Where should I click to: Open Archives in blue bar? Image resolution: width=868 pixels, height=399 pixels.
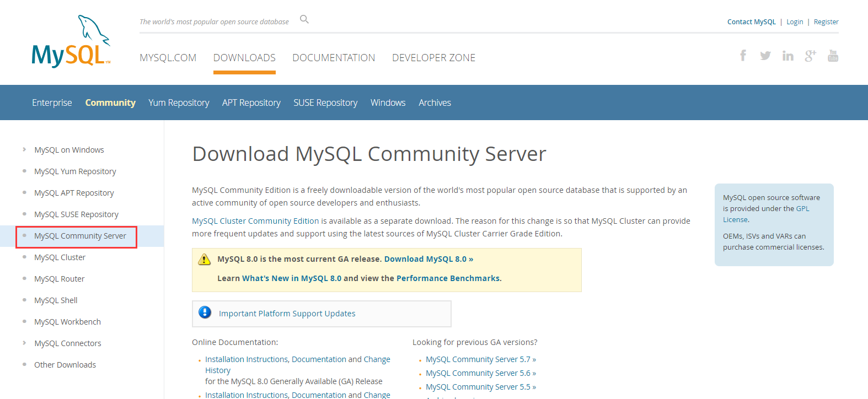pos(435,103)
